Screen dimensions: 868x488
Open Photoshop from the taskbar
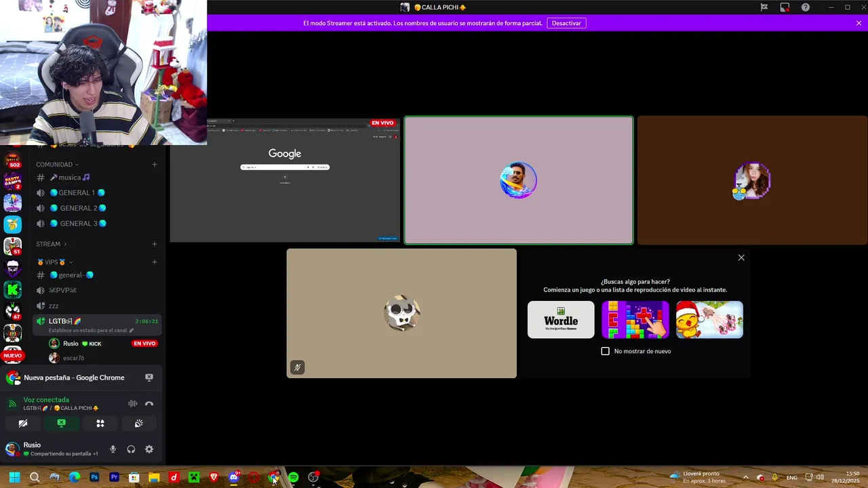pyautogui.click(x=94, y=477)
